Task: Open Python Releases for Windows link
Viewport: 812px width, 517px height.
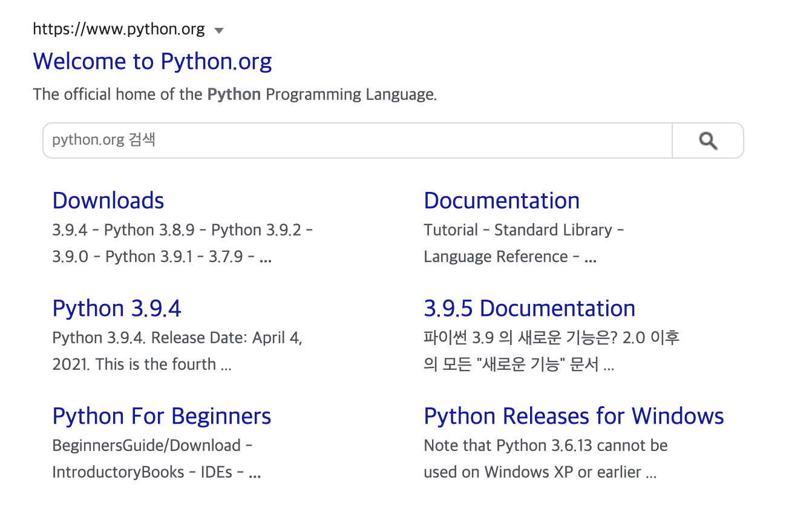Action: [x=574, y=416]
